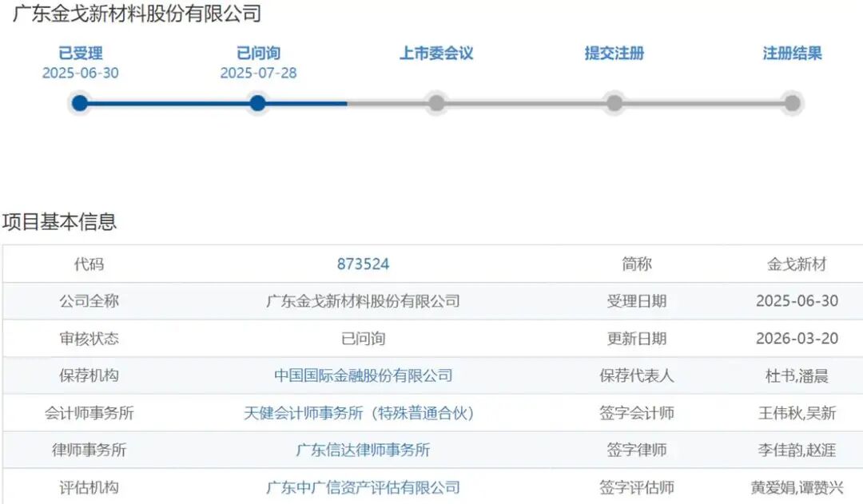863x504 pixels.
Task: Click the 代码 label cell
Action: [x=89, y=264]
